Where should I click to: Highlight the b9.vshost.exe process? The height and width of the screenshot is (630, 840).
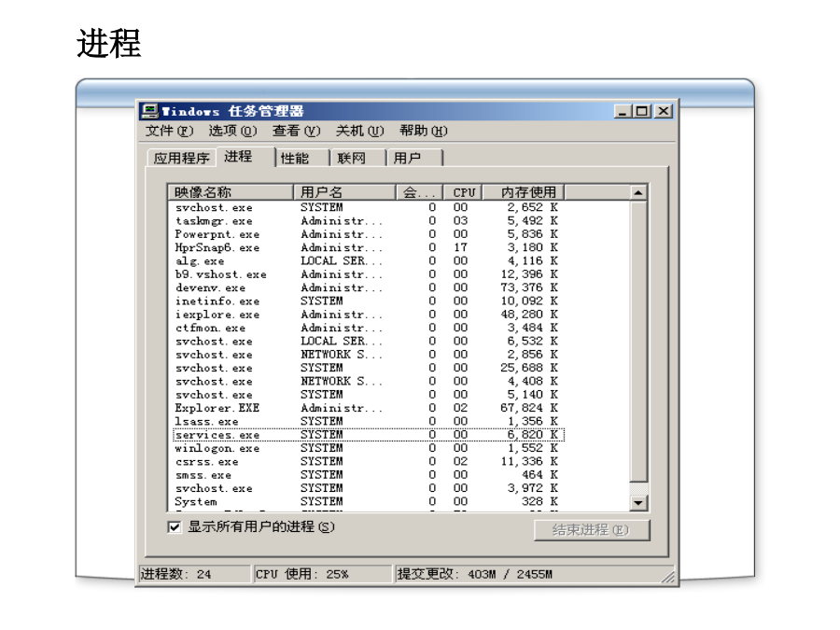tap(367, 274)
